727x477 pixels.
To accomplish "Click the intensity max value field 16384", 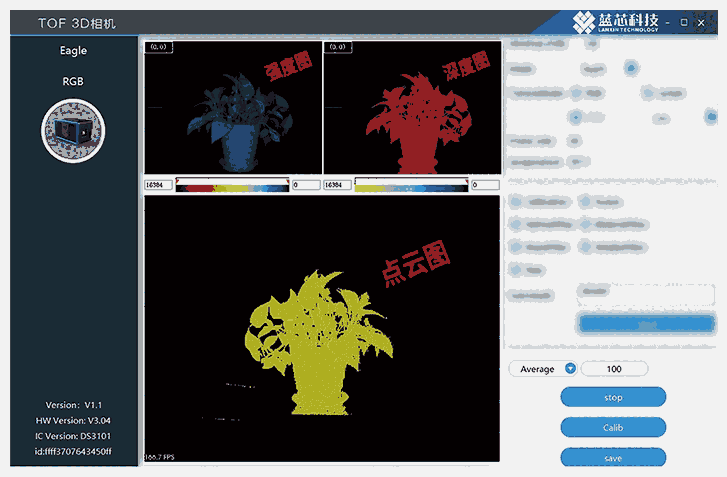I will pyautogui.click(x=157, y=185).
